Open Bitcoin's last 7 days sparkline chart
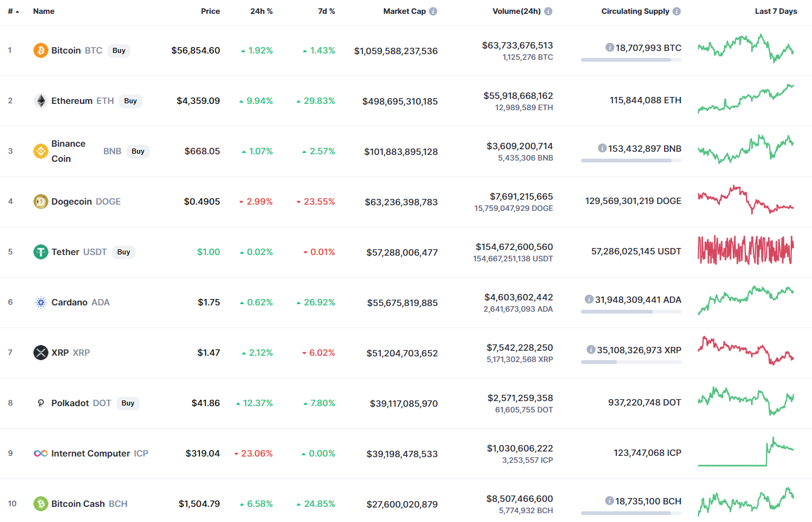 click(x=746, y=48)
